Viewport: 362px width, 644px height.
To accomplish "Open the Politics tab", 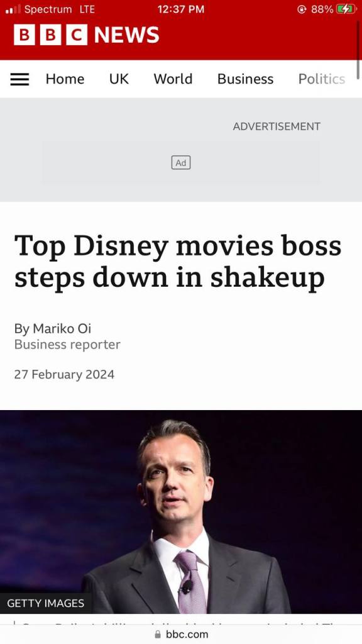I will pyautogui.click(x=322, y=79).
